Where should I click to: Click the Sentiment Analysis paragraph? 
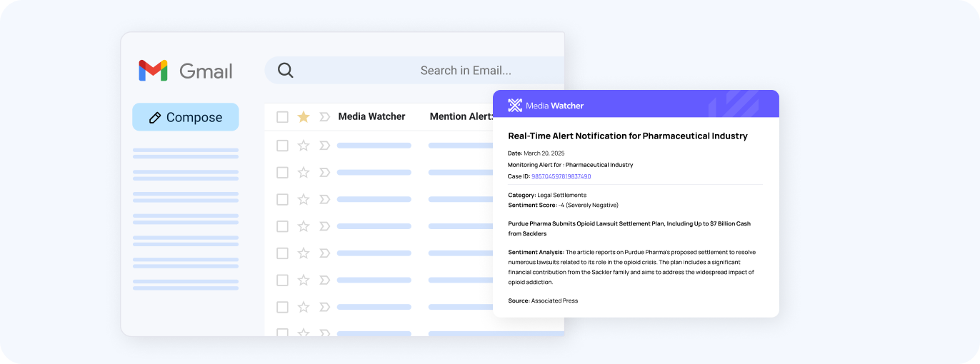pyautogui.click(x=631, y=267)
